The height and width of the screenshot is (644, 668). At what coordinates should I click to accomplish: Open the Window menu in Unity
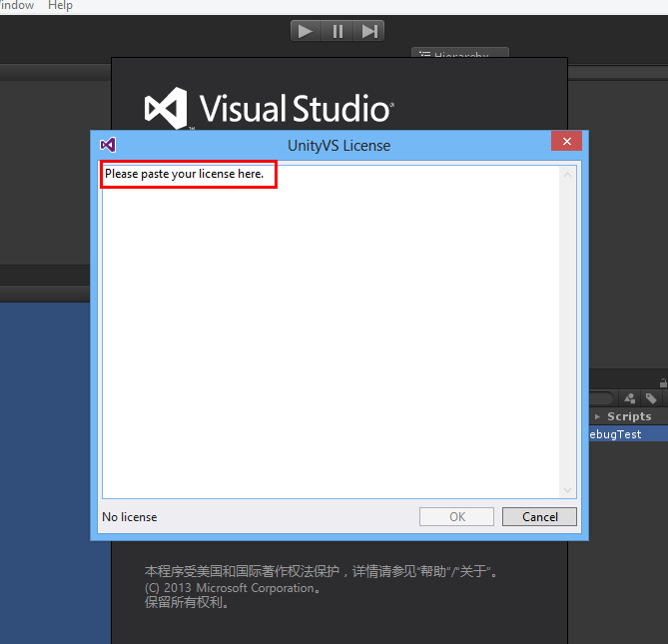(17, 6)
